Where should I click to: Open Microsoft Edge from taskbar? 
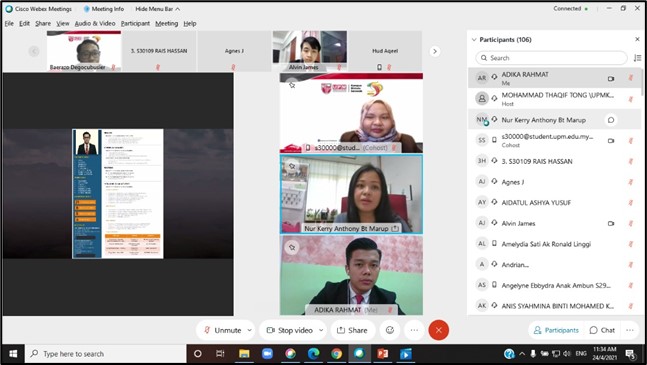[314, 354]
